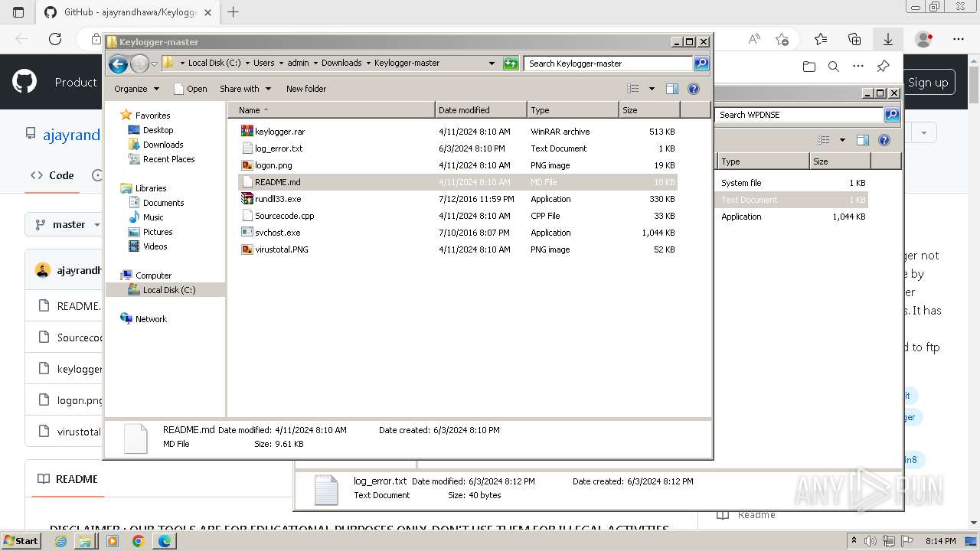
Task: Open Windows Media Player from taskbar
Action: (x=113, y=541)
